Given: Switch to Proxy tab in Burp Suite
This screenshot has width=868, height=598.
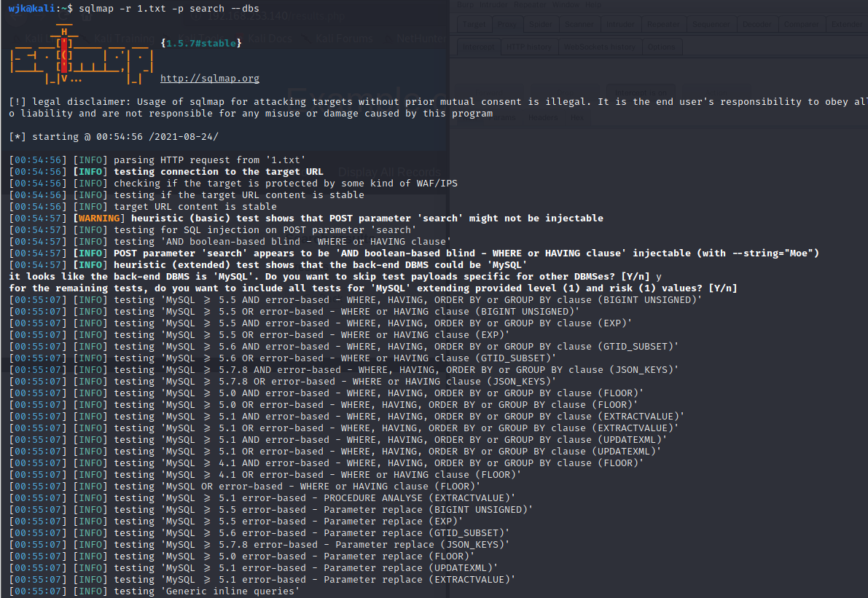Looking at the screenshot, I should pos(507,24).
